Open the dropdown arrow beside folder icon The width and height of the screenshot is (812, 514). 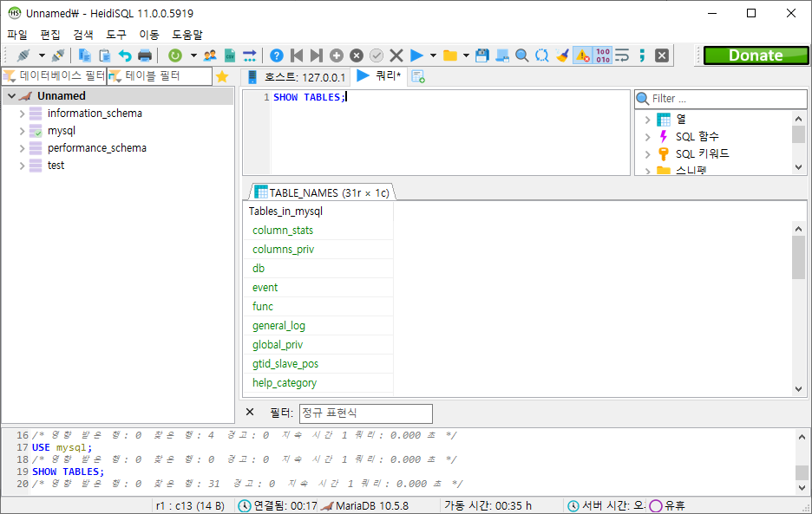pos(466,55)
